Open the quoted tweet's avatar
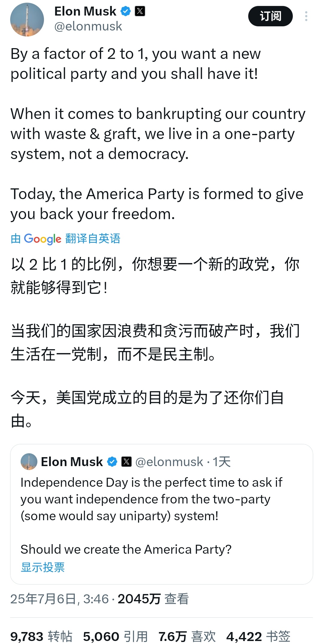 point(29,462)
